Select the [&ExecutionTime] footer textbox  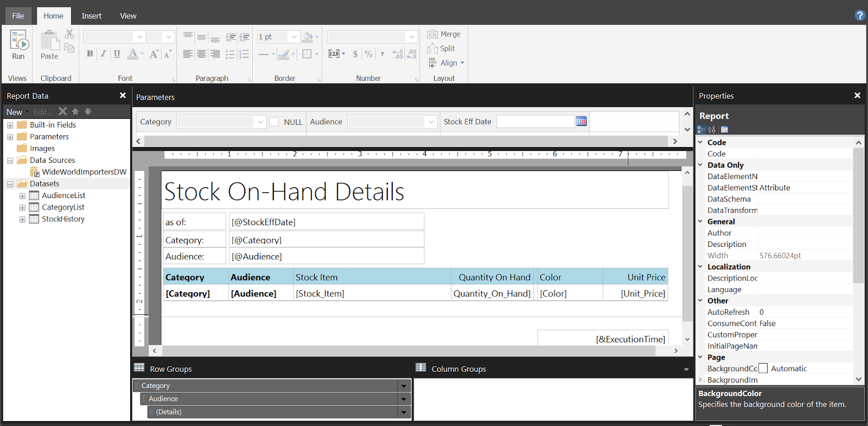(603, 338)
